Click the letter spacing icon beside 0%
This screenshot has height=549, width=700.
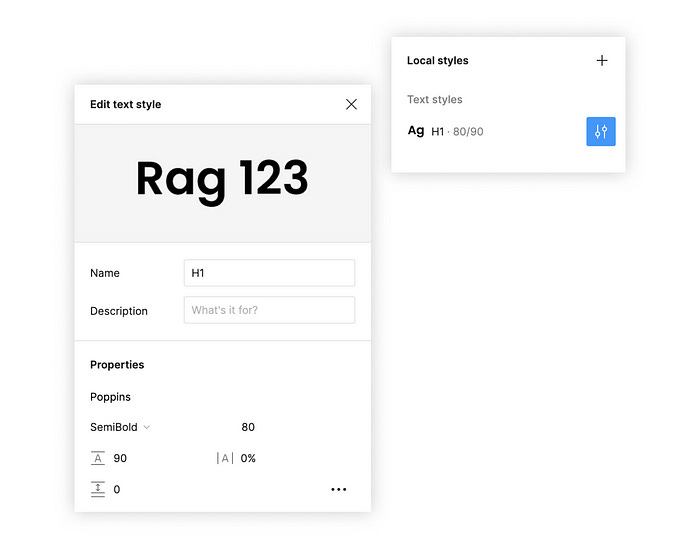coord(225,458)
